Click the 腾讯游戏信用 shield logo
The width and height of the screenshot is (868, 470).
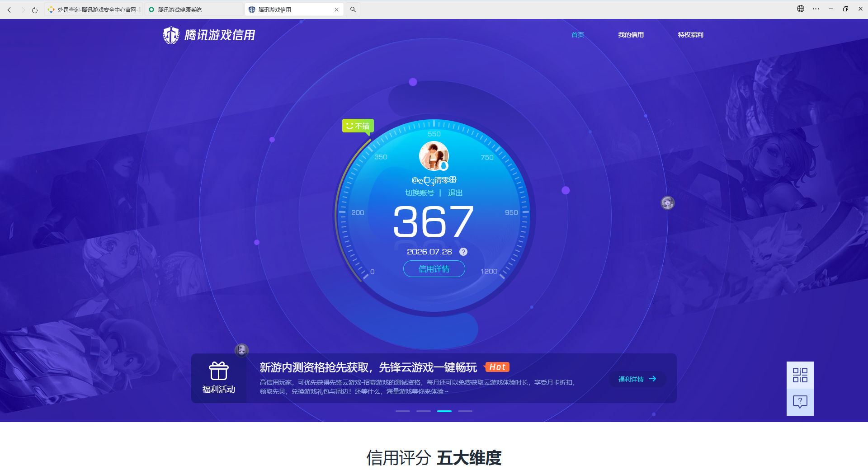(209, 35)
